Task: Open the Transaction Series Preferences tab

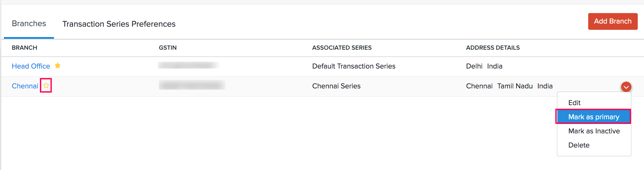Action: click(119, 24)
